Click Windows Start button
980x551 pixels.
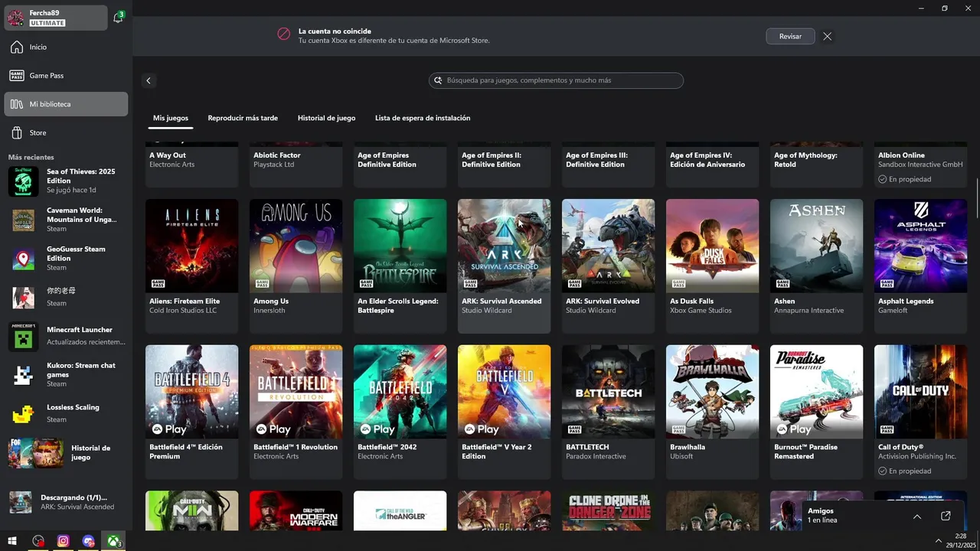pyautogui.click(x=12, y=541)
